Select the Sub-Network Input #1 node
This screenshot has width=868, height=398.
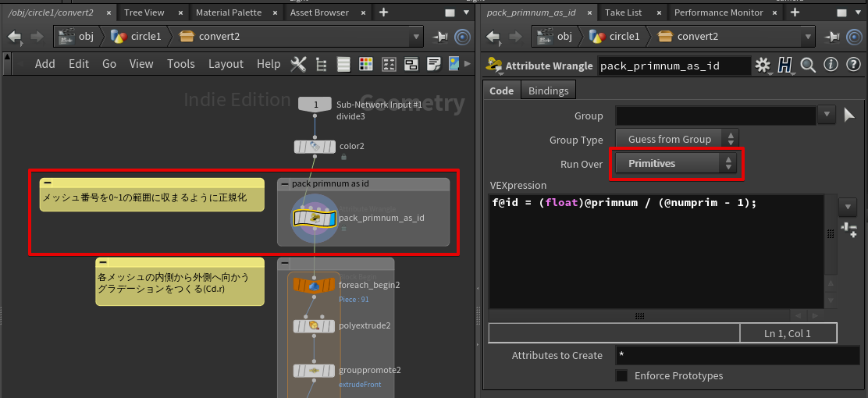pyautogui.click(x=315, y=104)
